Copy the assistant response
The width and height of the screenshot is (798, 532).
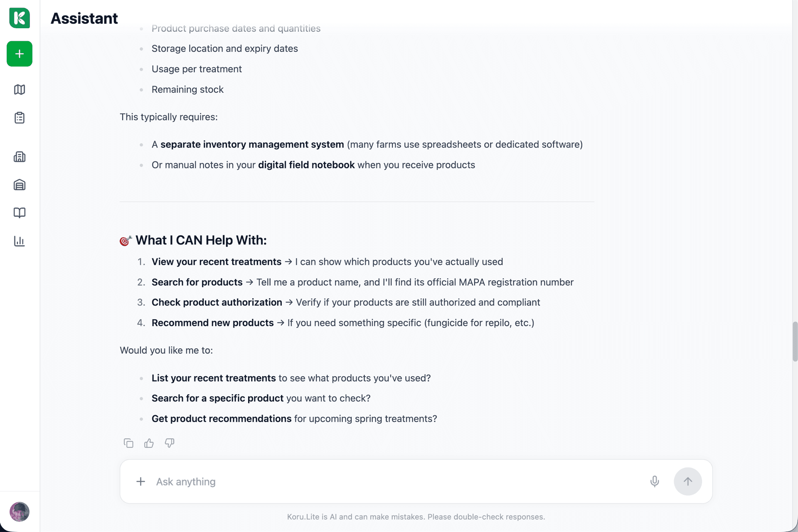click(128, 443)
